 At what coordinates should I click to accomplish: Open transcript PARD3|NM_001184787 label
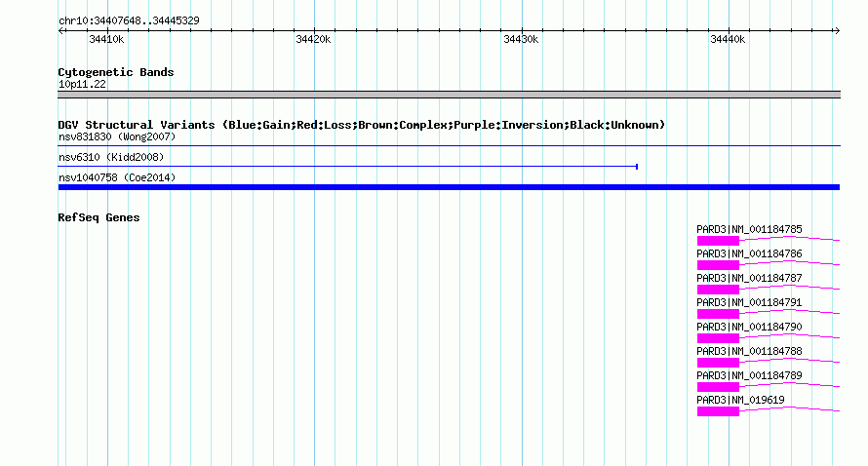tap(749, 278)
